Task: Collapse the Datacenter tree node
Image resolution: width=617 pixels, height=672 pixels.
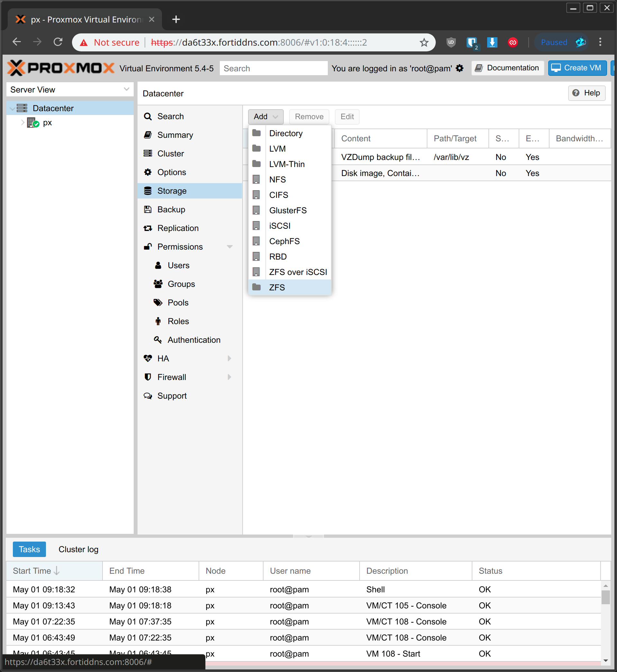Action: click(13, 109)
